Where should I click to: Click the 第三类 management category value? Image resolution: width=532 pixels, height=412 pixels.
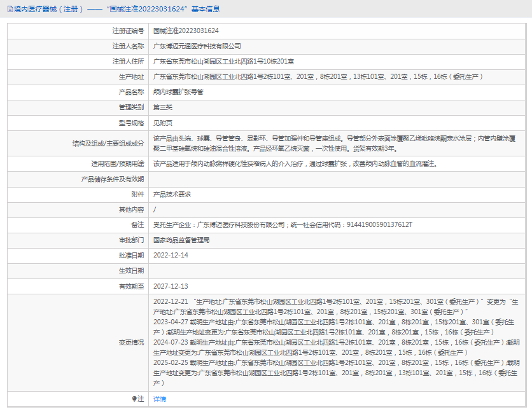163,107
